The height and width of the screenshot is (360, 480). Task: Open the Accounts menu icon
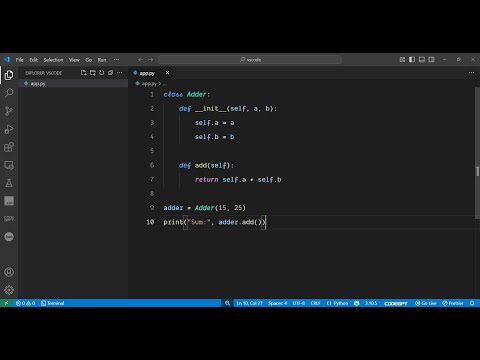[x=9, y=272]
